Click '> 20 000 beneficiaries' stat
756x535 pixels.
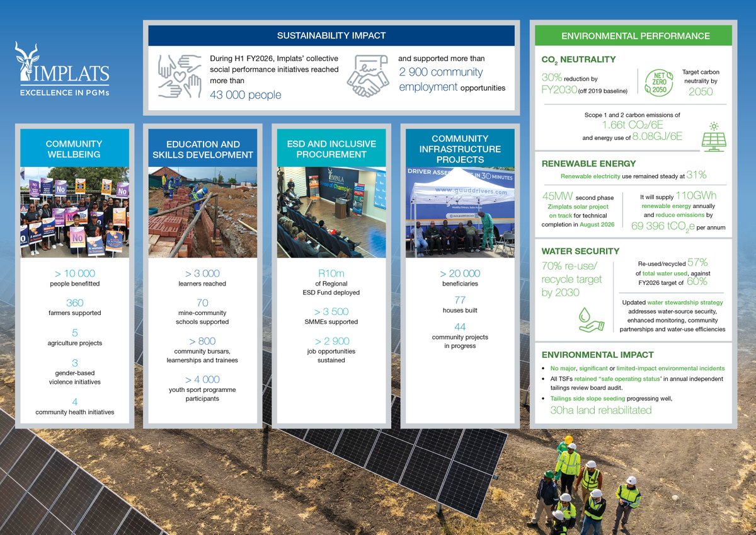click(460, 277)
